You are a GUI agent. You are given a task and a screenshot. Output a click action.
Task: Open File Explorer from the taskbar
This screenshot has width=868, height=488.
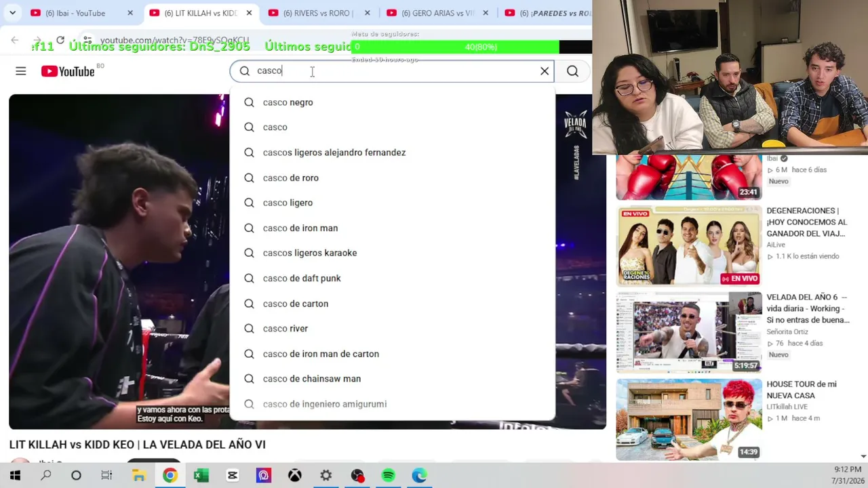pyautogui.click(x=139, y=476)
